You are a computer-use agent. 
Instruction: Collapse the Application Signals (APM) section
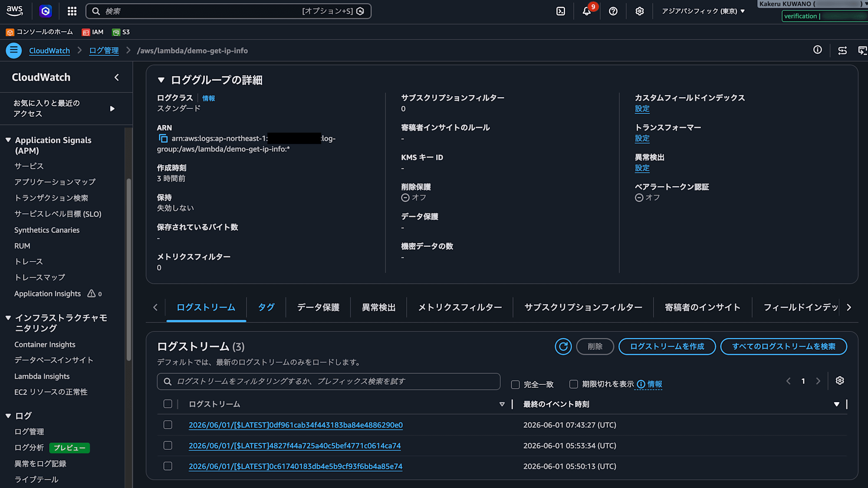click(8, 140)
